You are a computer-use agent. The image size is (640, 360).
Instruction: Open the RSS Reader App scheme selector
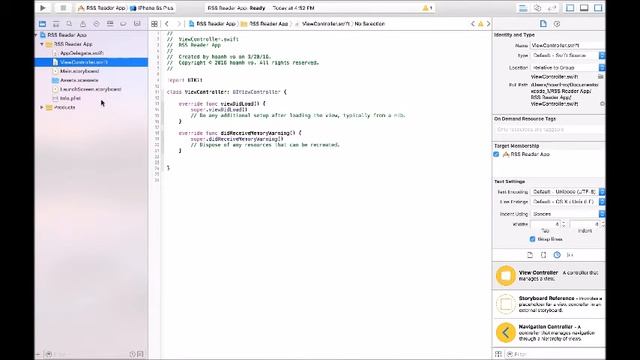pos(102,8)
